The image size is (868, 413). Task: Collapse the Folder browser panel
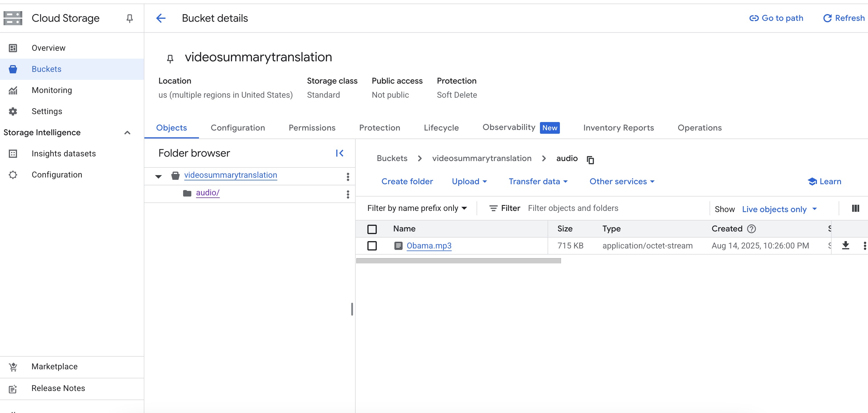(339, 153)
